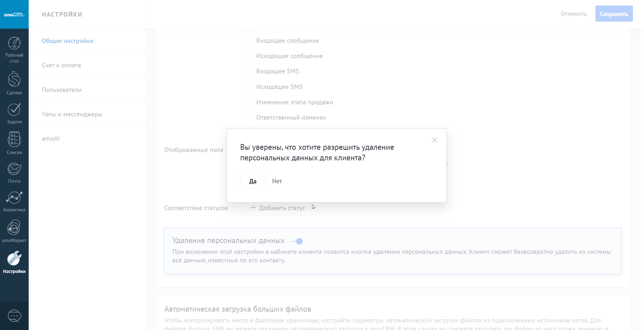This screenshot has width=644, height=330.
Task: Check the Входящее сообщение checkbox
Action: coord(249,40)
